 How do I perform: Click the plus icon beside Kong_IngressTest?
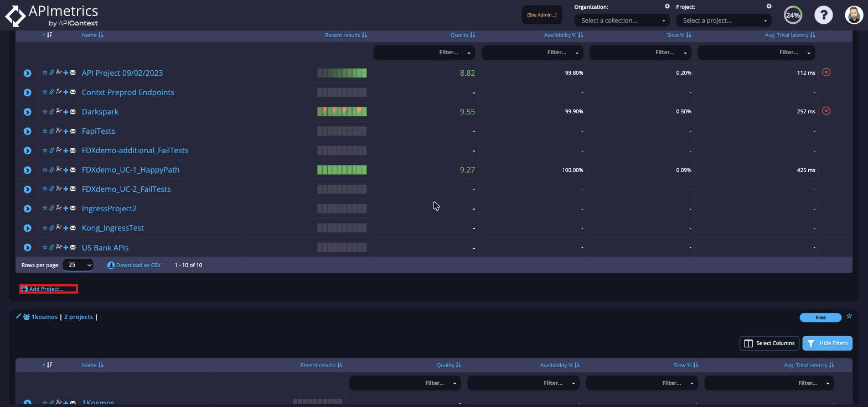66,228
